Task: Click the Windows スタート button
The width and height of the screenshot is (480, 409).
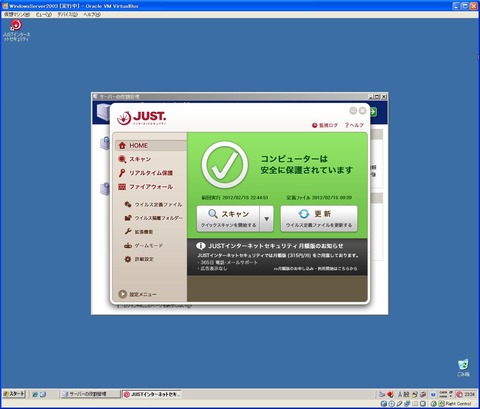Action: tap(14, 394)
